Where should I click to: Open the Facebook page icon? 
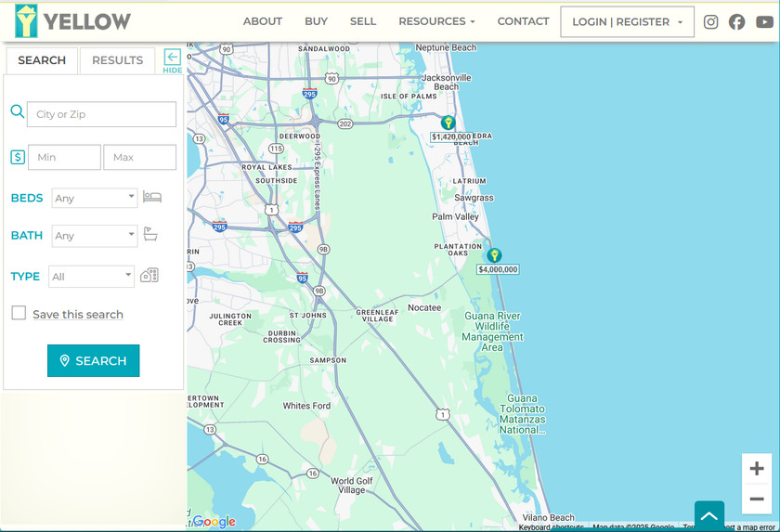[x=736, y=22]
